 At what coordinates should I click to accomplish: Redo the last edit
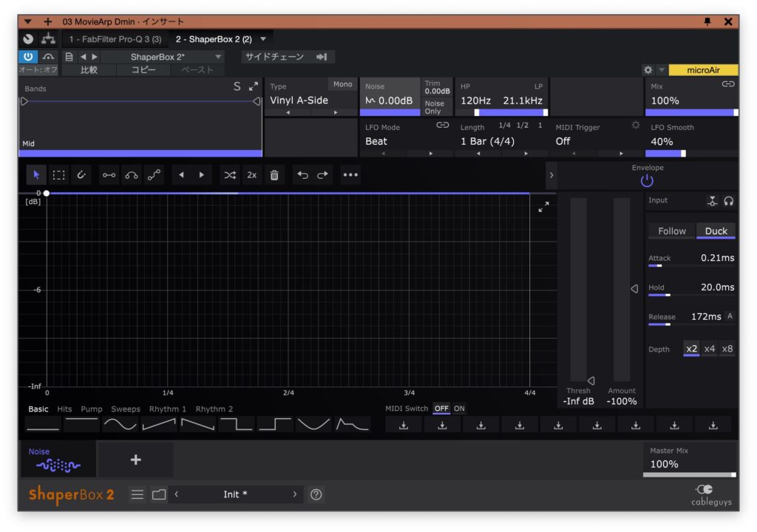click(x=323, y=175)
